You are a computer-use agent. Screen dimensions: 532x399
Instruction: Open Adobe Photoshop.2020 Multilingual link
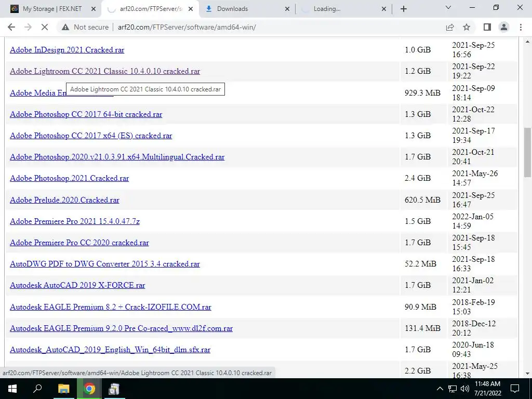pos(117,157)
